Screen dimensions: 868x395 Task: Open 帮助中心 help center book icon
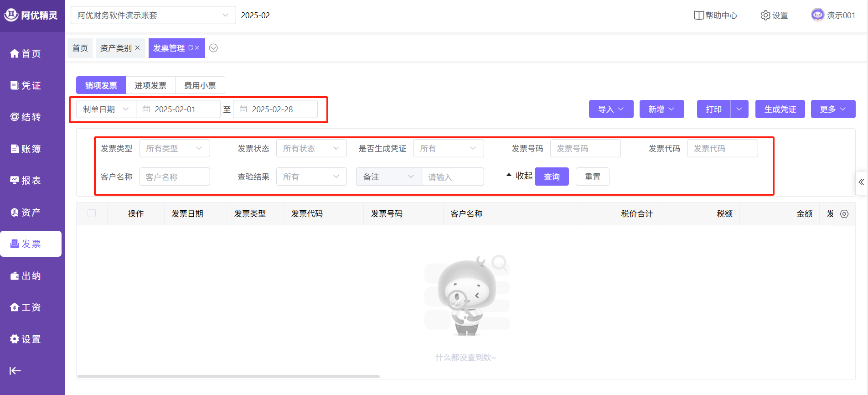click(x=698, y=16)
